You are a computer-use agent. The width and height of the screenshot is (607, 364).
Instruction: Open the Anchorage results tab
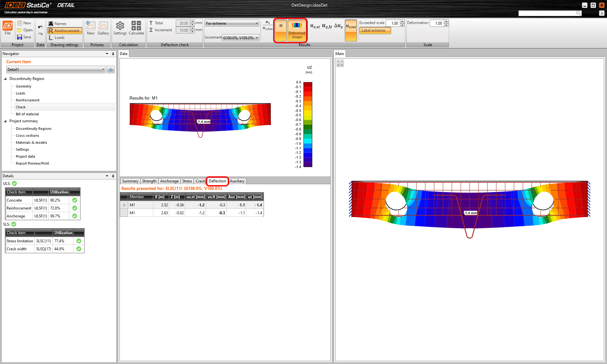(169, 181)
